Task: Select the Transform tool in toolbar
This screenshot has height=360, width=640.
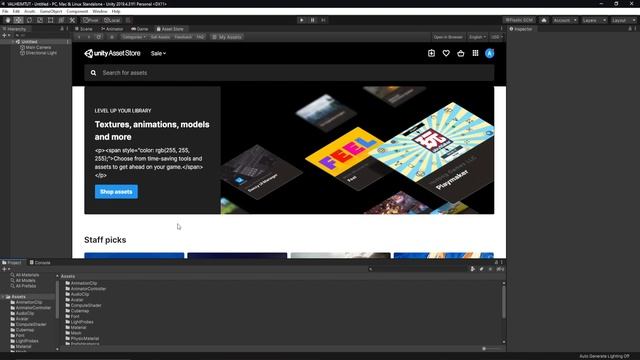Action: pos(61,20)
